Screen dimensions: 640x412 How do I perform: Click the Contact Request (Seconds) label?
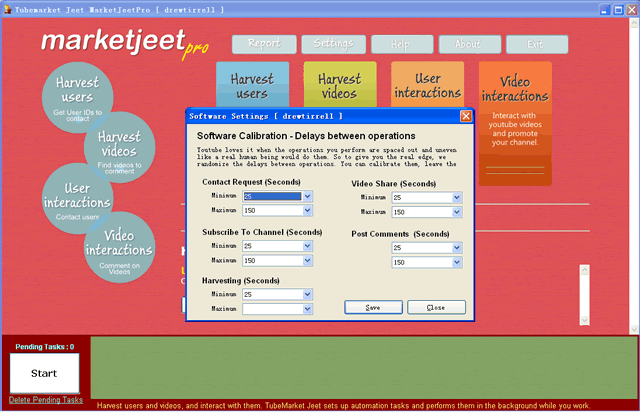coord(251,182)
